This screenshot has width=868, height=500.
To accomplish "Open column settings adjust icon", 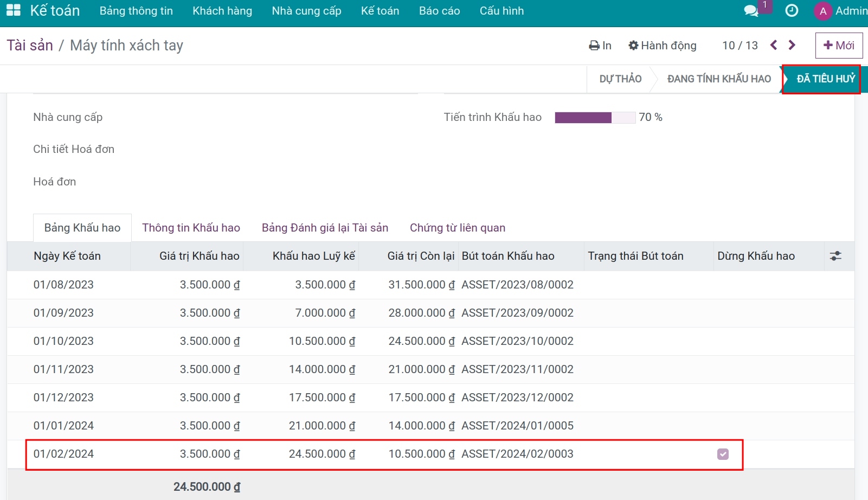I will tap(835, 256).
